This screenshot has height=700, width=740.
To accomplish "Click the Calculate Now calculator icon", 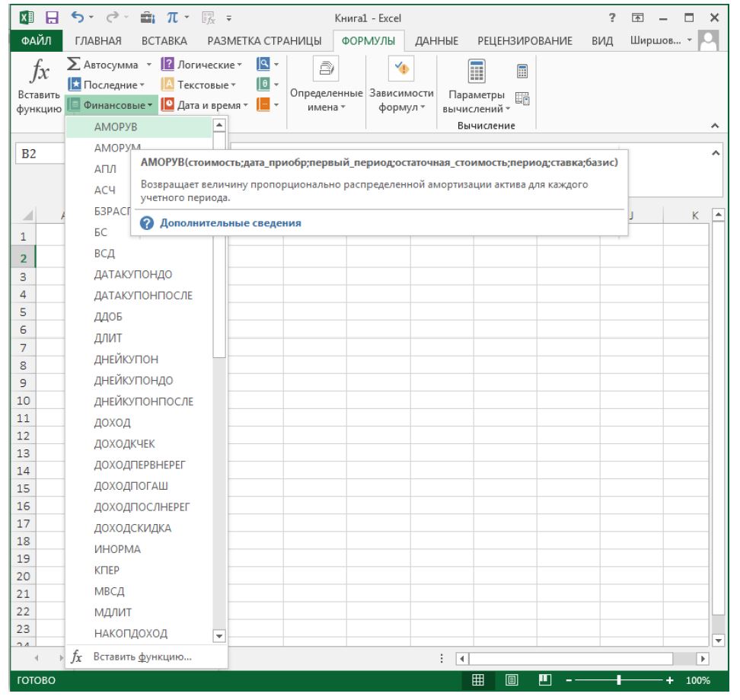I will point(523,71).
